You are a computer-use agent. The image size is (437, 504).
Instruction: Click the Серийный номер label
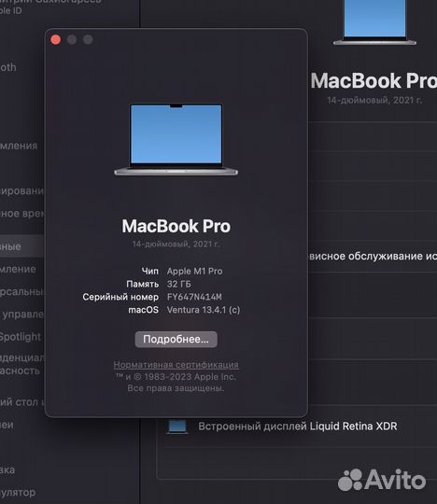point(120,297)
